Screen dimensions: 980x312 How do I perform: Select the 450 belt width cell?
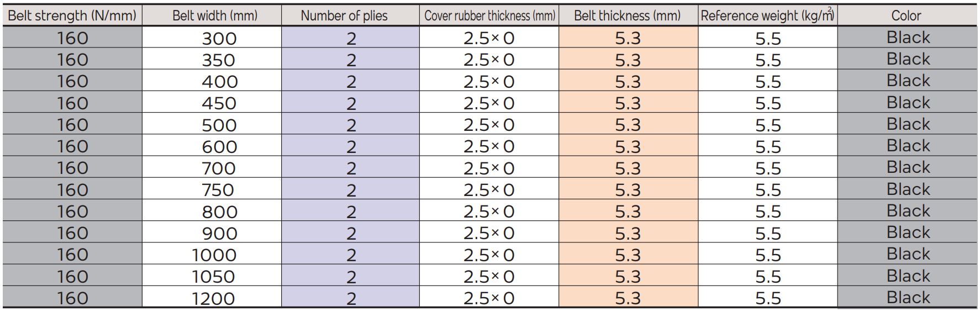(212, 102)
